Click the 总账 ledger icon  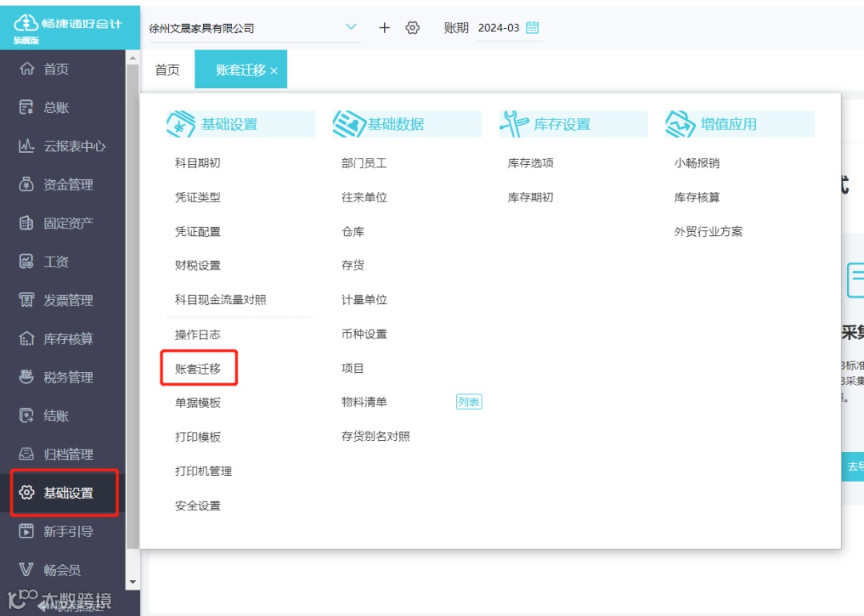(26, 107)
